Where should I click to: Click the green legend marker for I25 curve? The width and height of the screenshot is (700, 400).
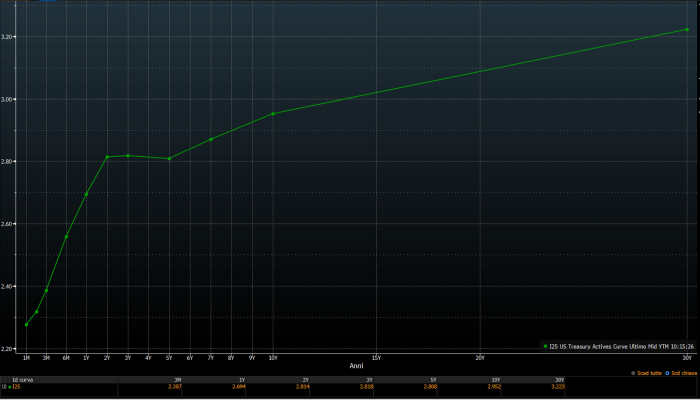[546, 346]
